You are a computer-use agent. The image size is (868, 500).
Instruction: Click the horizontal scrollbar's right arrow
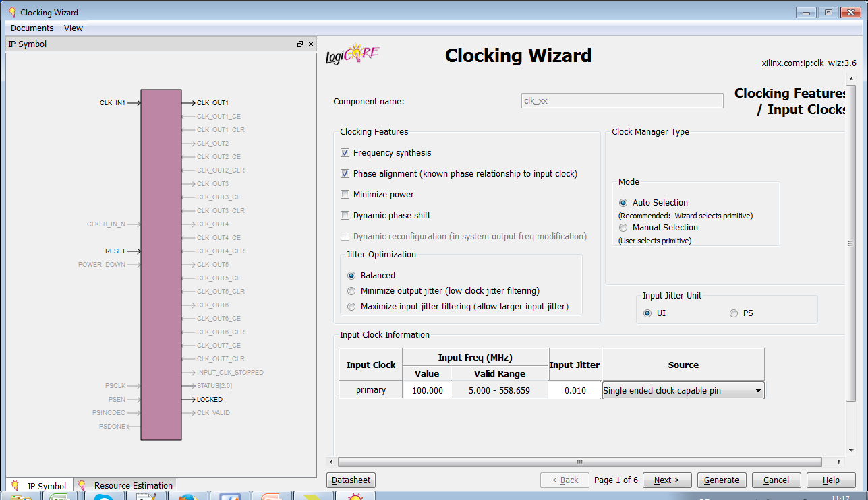tap(839, 462)
